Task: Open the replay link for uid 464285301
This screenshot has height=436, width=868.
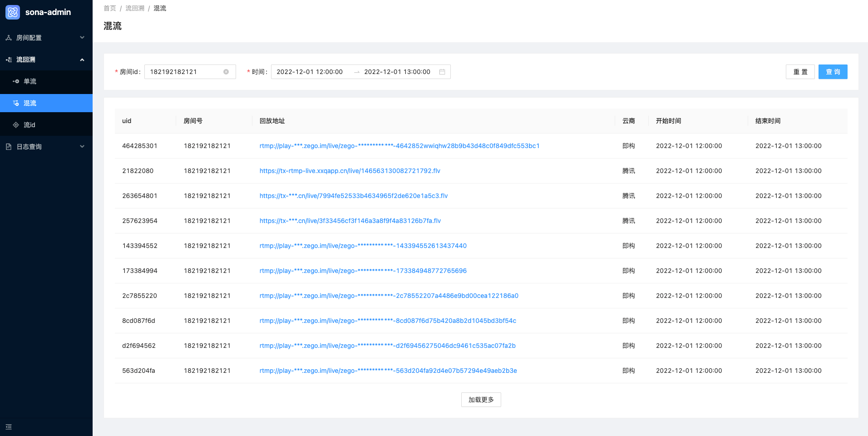Action: tap(399, 146)
